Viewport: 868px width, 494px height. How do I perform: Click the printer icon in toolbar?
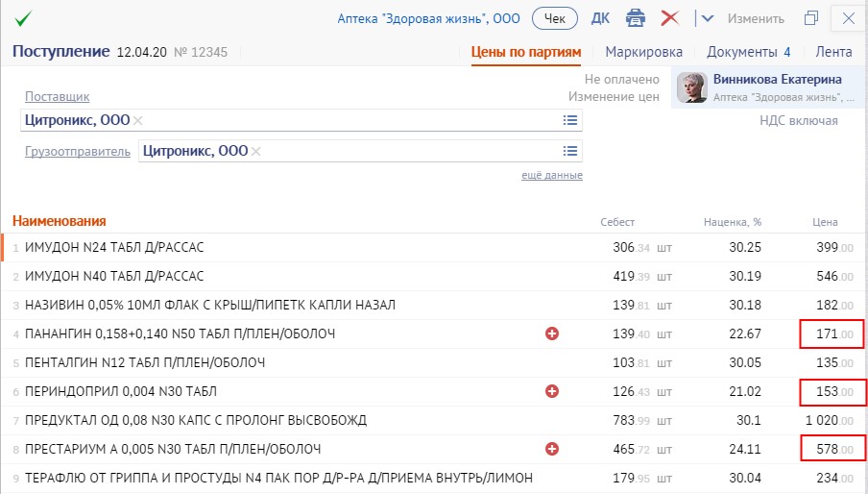click(635, 18)
